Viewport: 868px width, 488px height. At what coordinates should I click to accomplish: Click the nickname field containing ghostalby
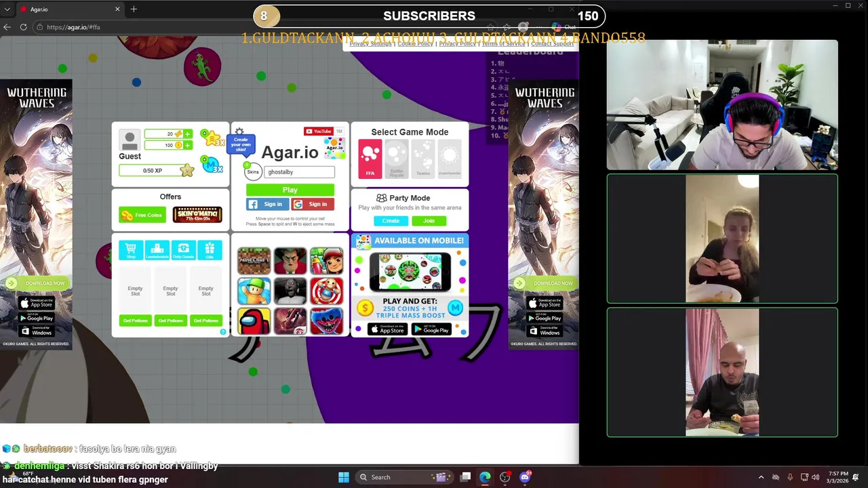[x=299, y=172]
